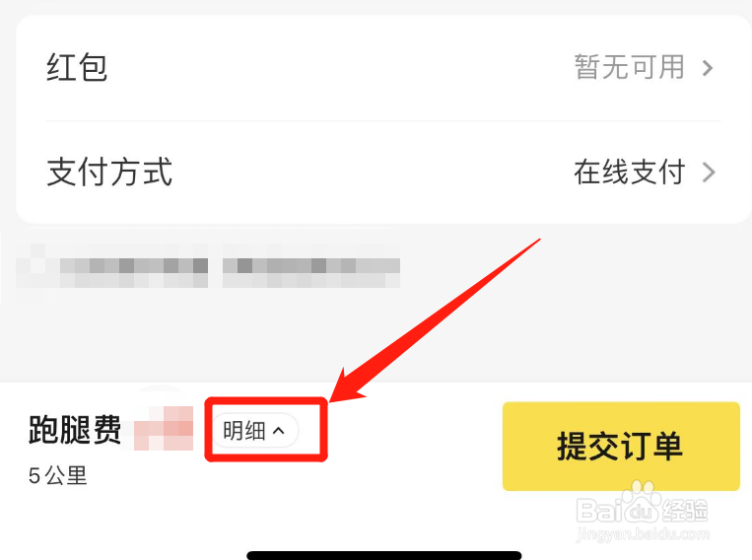The width and height of the screenshot is (752, 560).
Task: Change the 在线支付 payment option
Action: (x=629, y=173)
